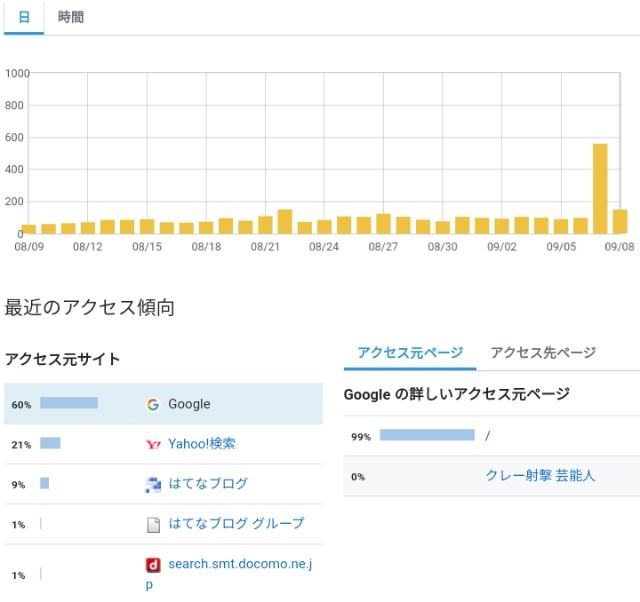Click the raised bar just after 08/21
Screen dimensions: 640x602
pos(285,222)
